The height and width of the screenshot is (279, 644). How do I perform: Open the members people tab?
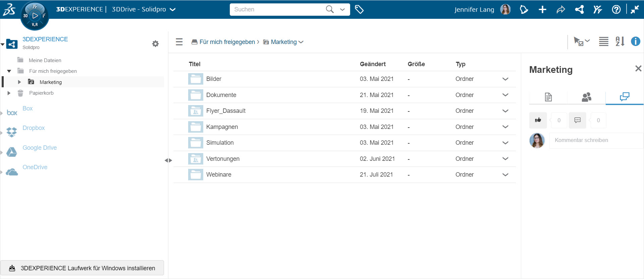586,97
